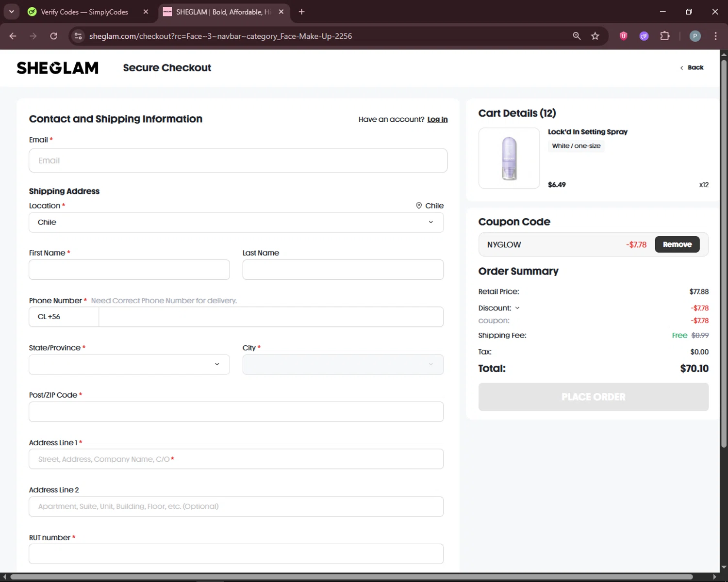Screen dimensions: 728x582
Task: Switch to Verify Codes — SimplyCodes tab
Action: pyautogui.click(x=84, y=12)
